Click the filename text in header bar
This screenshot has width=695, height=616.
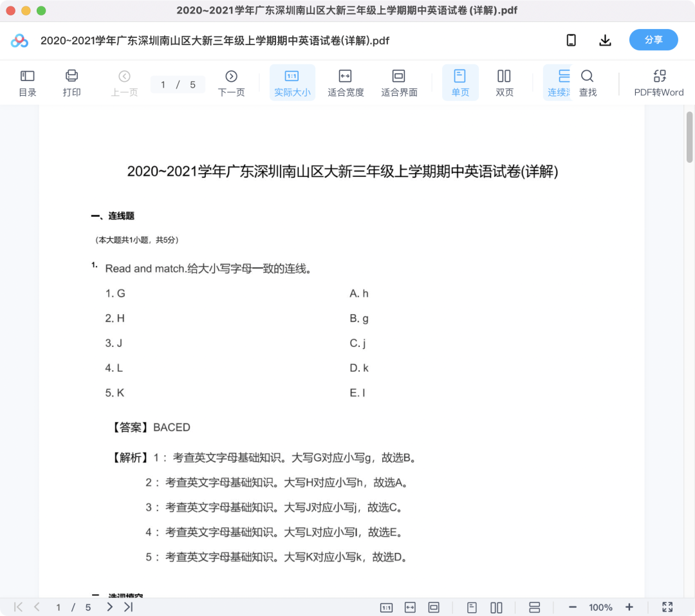point(215,41)
